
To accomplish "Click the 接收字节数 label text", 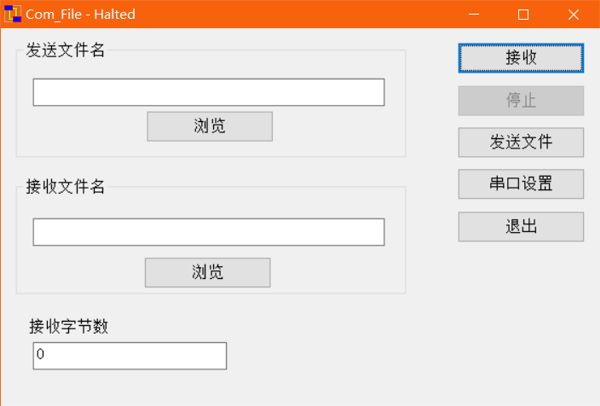I will [x=68, y=325].
